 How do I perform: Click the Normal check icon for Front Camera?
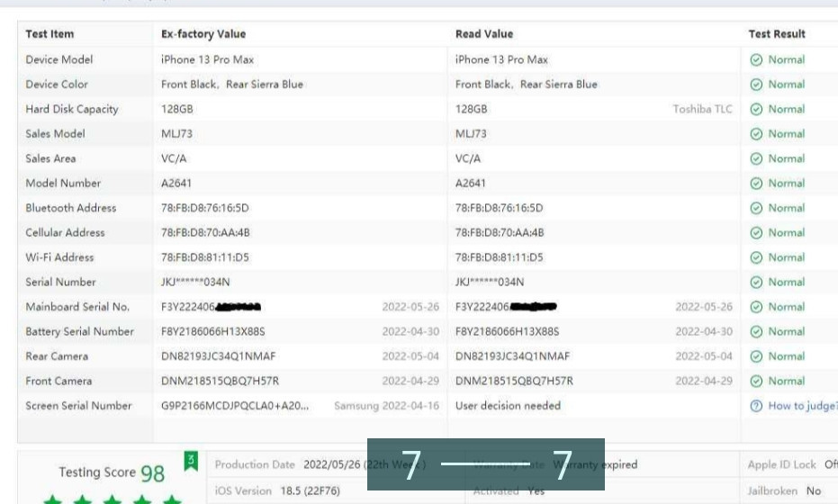coord(756,382)
